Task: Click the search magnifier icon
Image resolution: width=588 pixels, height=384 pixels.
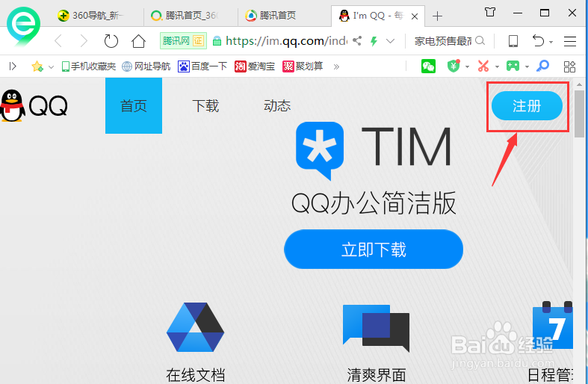Action: (480, 40)
